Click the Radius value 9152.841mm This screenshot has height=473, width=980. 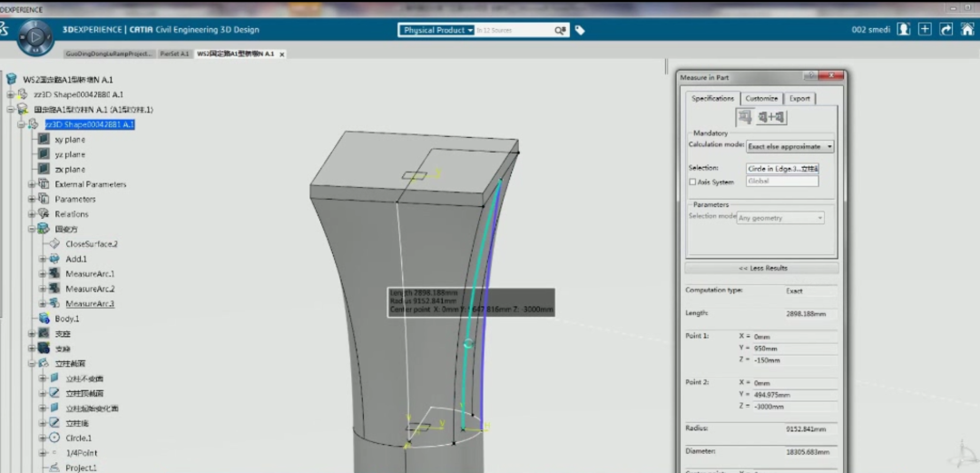tap(806, 429)
